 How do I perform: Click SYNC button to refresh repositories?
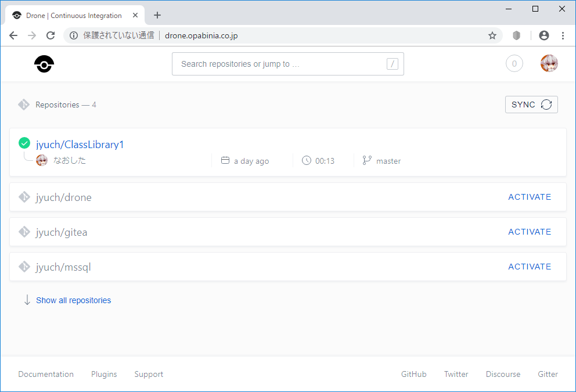pyautogui.click(x=531, y=105)
